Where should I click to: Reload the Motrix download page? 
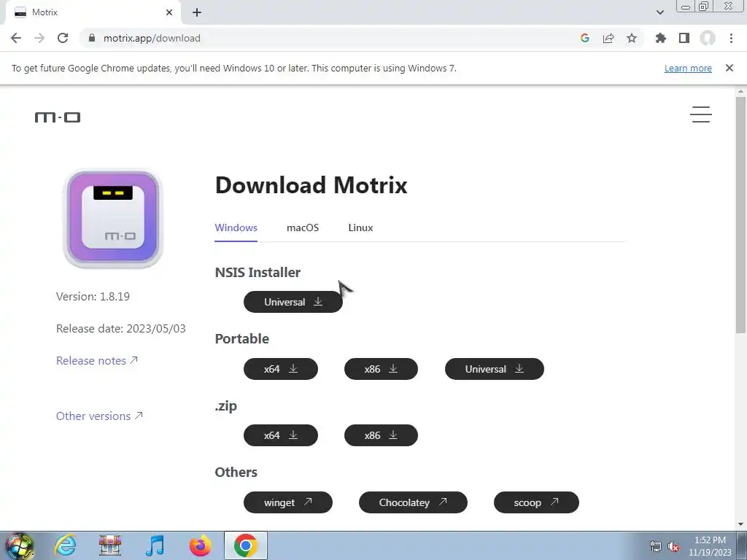point(63,38)
